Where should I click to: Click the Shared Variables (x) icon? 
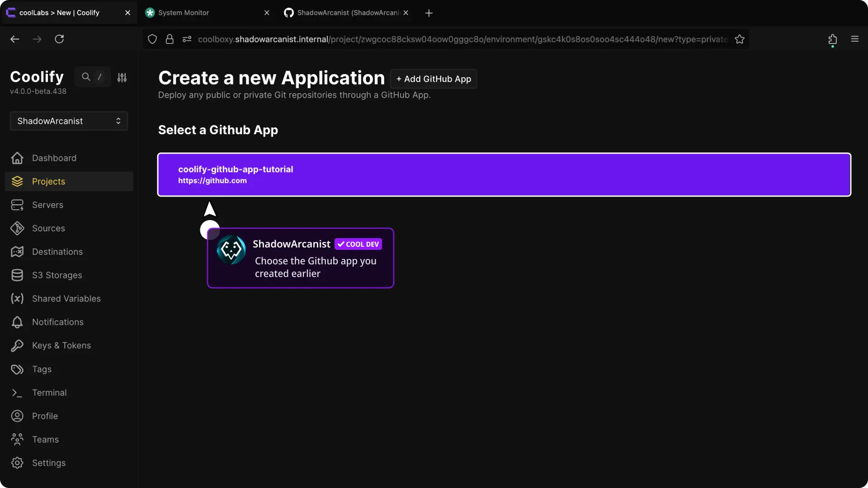point(17,299)
